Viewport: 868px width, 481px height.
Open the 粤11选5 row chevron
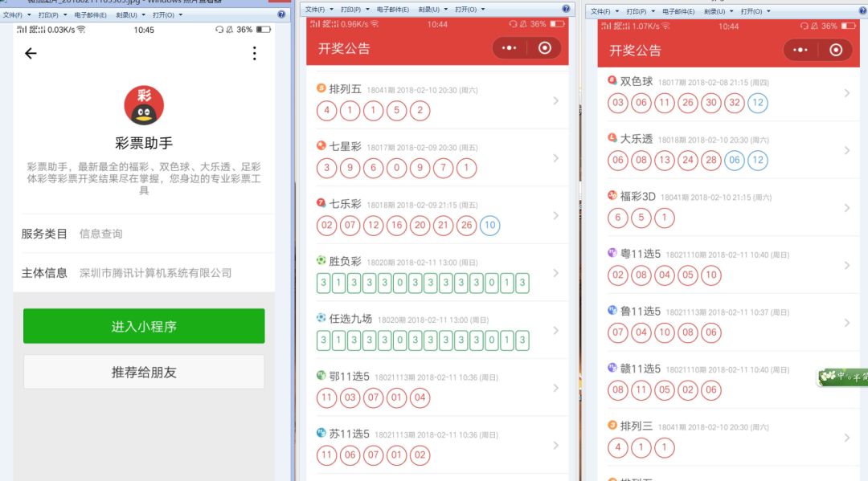[x=847, y=265]
